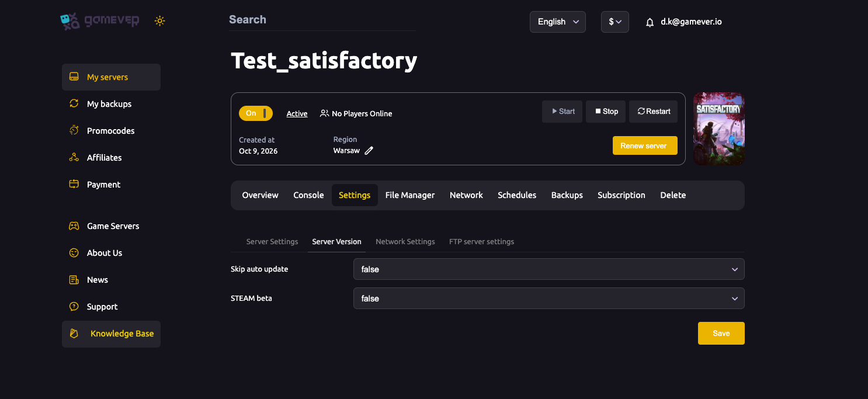Screen dimensions: 868x399
Task: Click the Stop server button
Action: click(606, 112)
